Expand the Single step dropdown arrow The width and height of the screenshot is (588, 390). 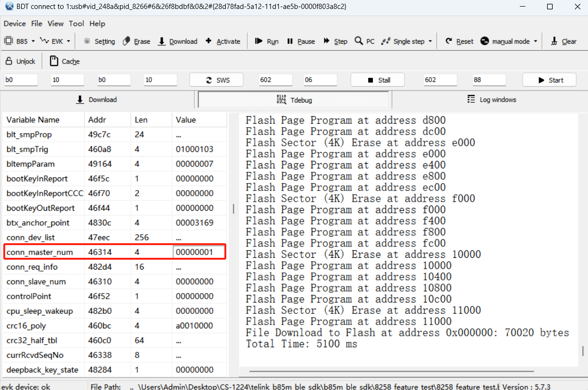point(430,41)
